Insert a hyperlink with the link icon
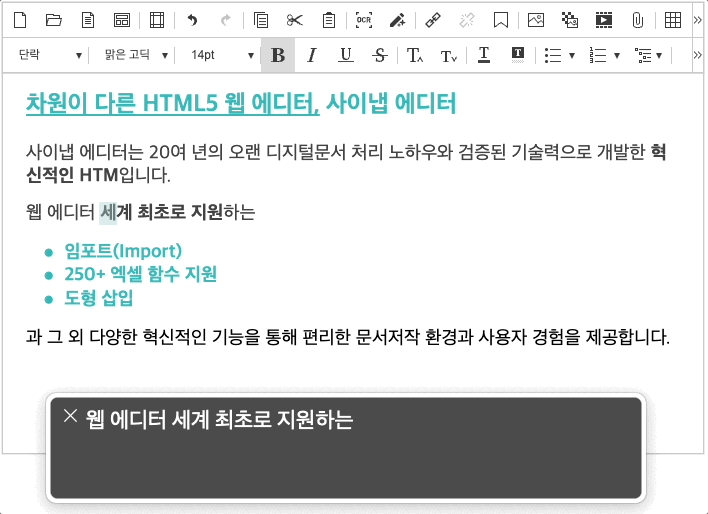The width and height of the screenshot is (708, 514). point(432,19)
